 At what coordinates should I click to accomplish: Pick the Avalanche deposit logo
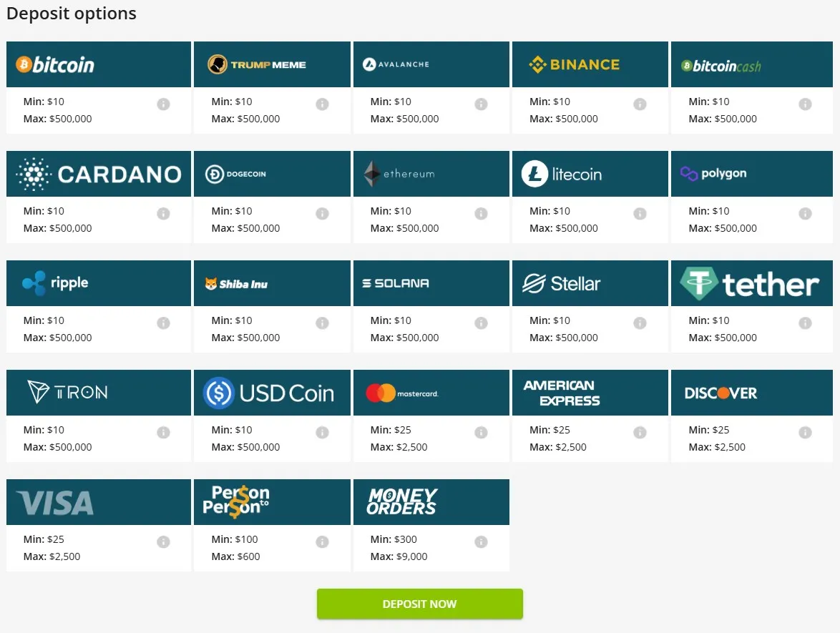tap(396, 64)
